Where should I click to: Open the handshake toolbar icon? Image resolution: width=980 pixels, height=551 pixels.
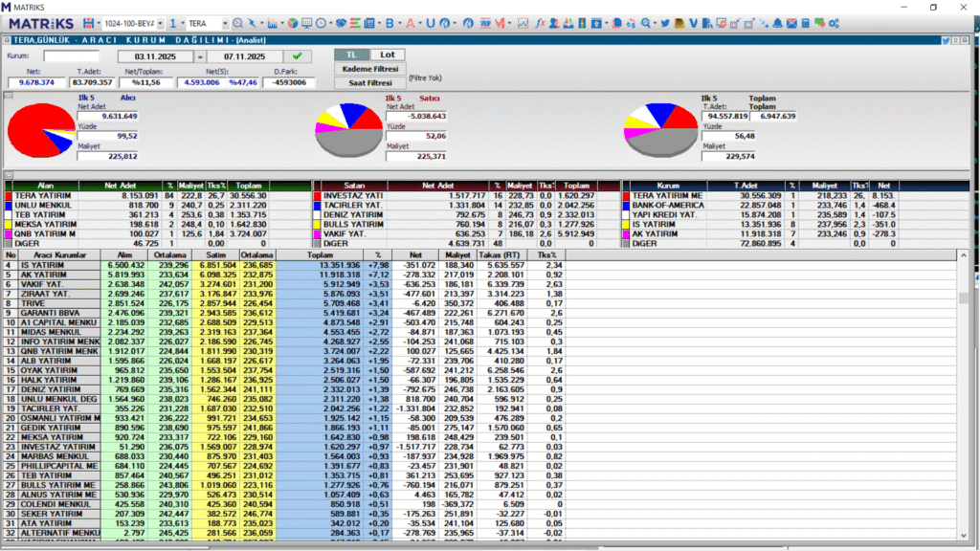(x=341, y=23)
